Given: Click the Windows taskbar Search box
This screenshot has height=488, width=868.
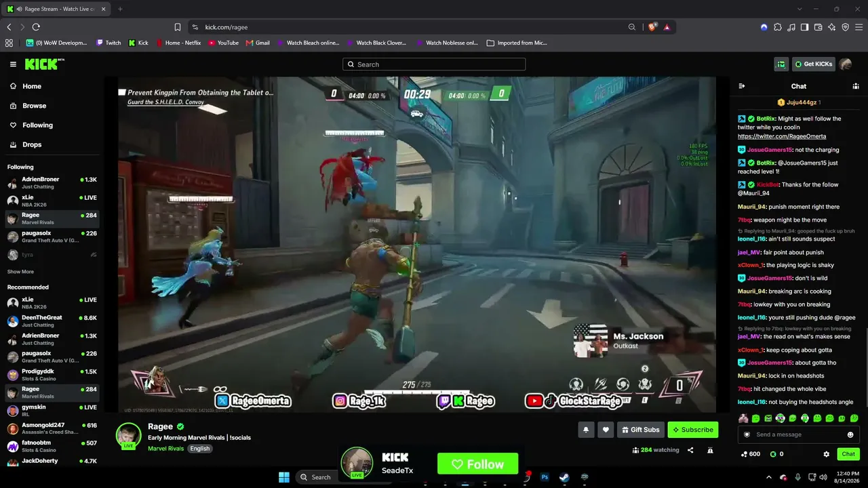Looking at the screenshot, I should [x=316, y=477].
